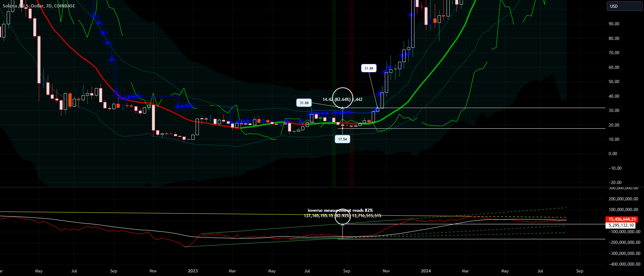
Task: Click the white 5,295,132.10 value label
Action: tap(621, 225)
